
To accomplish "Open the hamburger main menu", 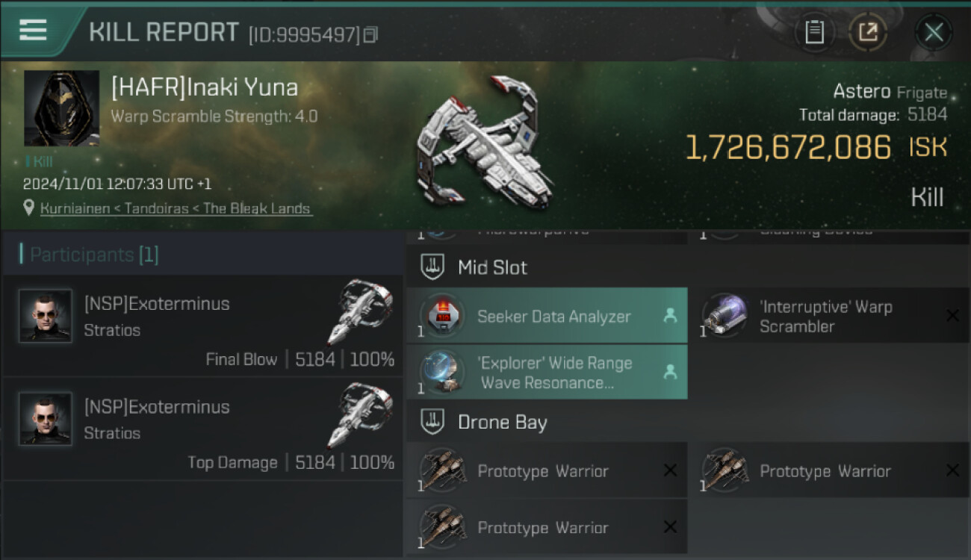I will click(33, 30).
